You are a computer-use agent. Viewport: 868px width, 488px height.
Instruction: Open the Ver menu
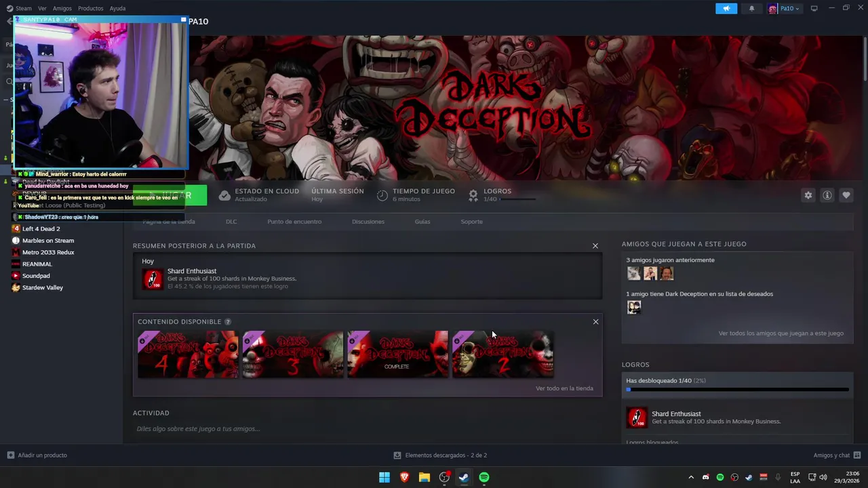coord(42,9)
